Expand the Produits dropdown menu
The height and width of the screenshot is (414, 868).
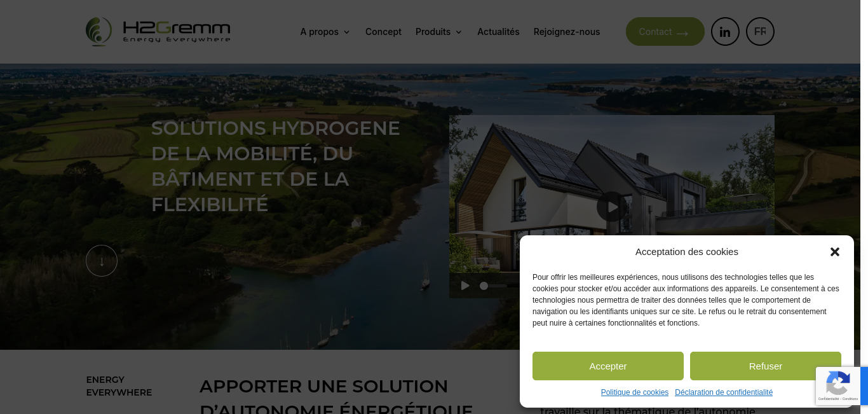click(x=438, y=32)
